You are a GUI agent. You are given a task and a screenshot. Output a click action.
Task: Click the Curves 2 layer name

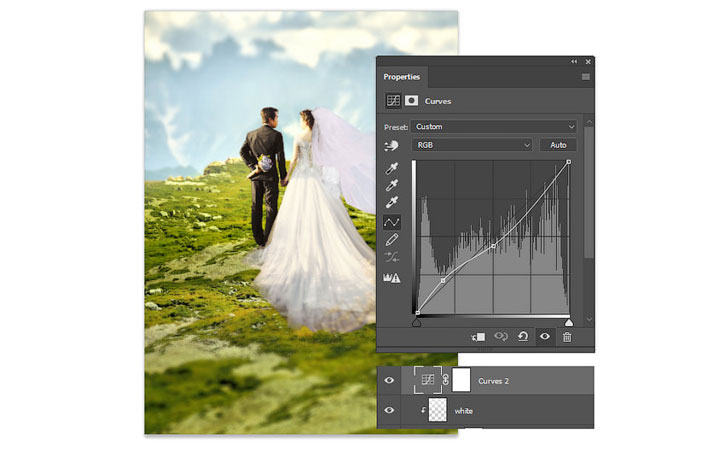pos(493,381)
